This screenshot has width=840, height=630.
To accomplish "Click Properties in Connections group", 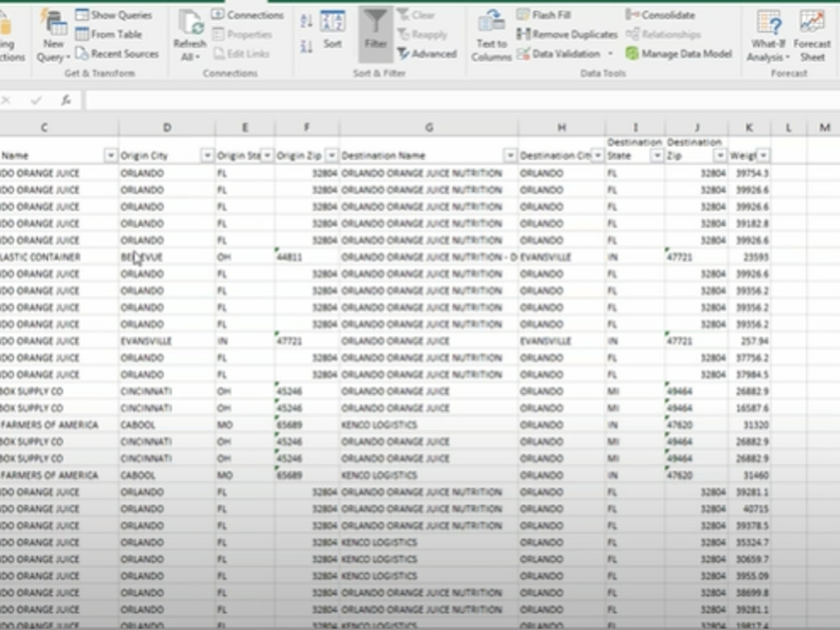I will tap(242, 34).
